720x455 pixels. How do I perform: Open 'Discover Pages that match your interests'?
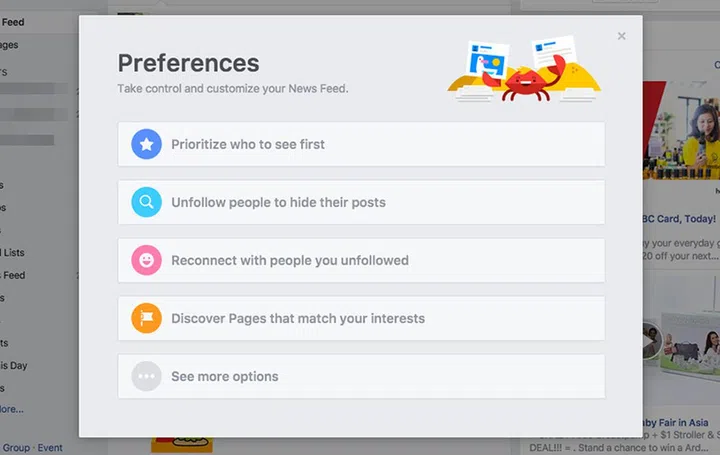298,319
